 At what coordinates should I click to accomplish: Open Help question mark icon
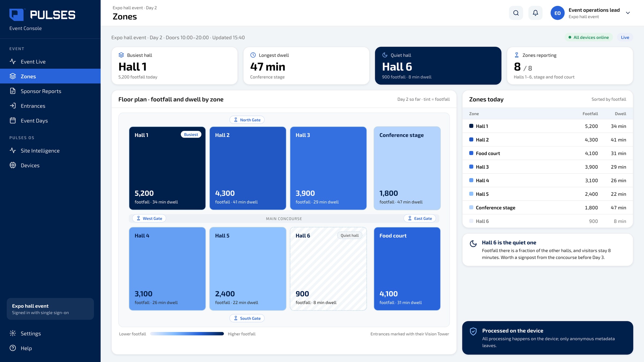coord(13,348)
